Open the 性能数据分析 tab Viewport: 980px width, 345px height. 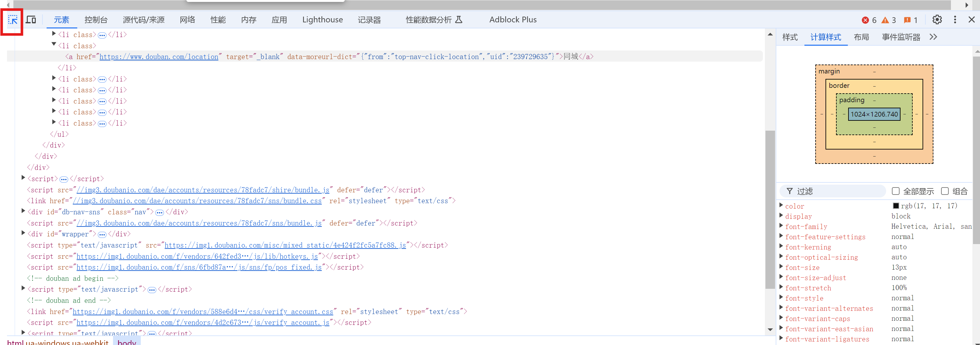(434, 20)
